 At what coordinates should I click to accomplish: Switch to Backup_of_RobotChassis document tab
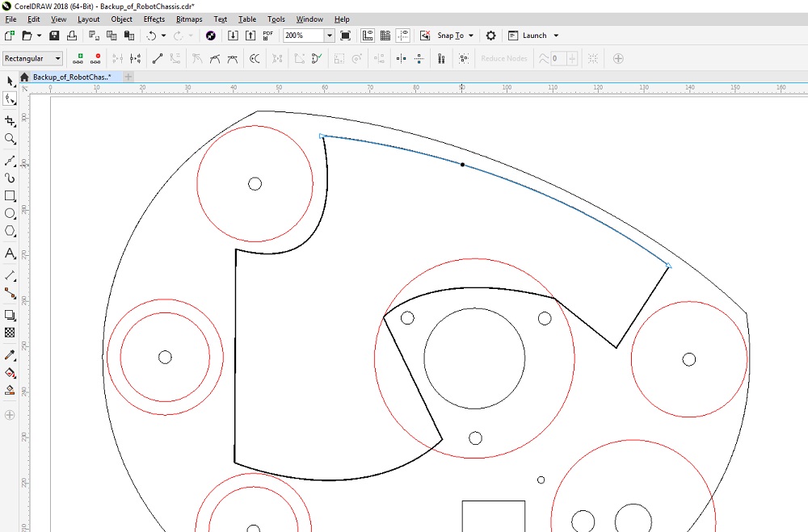70,77
